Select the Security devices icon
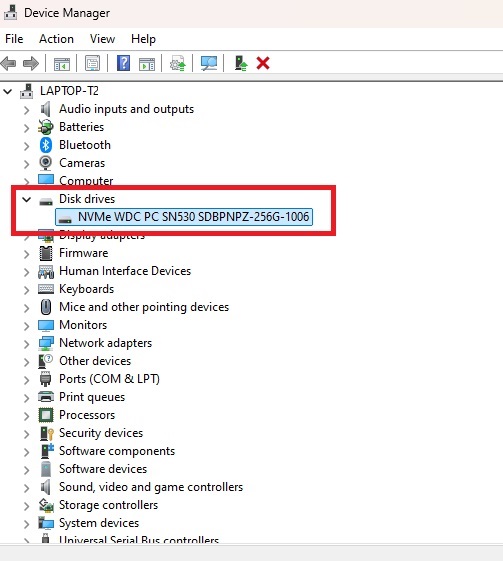The width and height of the screenshot is (503, 561). (x=46, y=433)
